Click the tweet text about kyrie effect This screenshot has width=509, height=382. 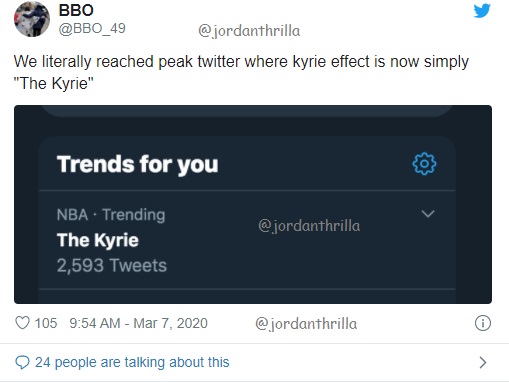coord(241,72)
